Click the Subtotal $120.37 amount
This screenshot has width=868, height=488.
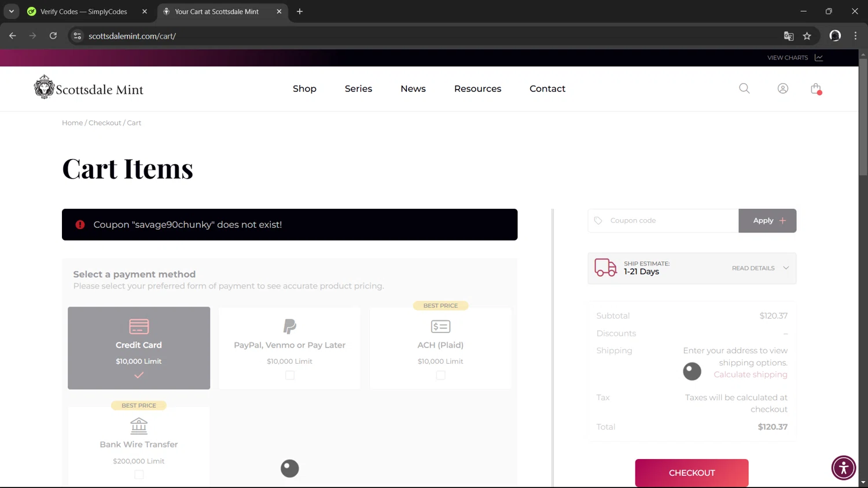pyautogui.click(x=773, y=316)
